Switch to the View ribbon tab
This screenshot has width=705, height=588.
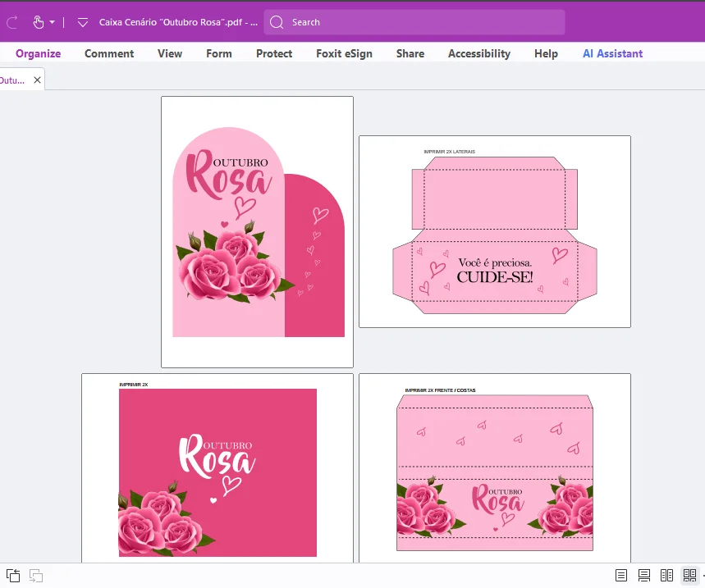pyautogui.click(x=170, y=53)
